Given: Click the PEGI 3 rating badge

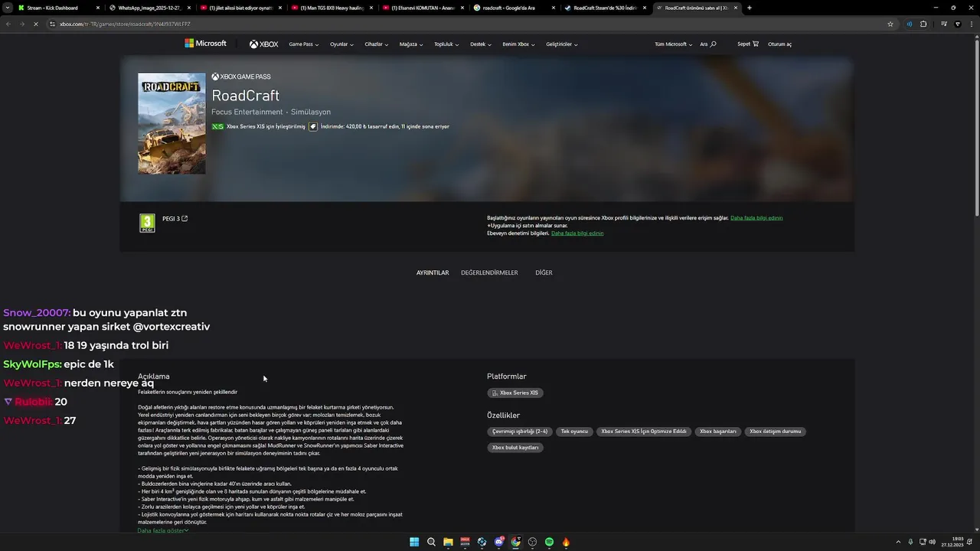Looking at the screenshot, I should point(147,223).
